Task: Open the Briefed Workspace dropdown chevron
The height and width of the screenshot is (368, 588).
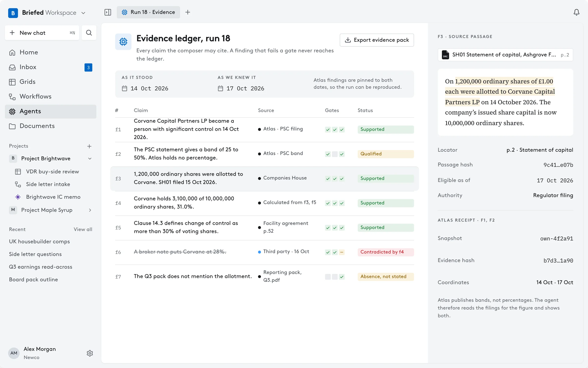Action: 83,13
